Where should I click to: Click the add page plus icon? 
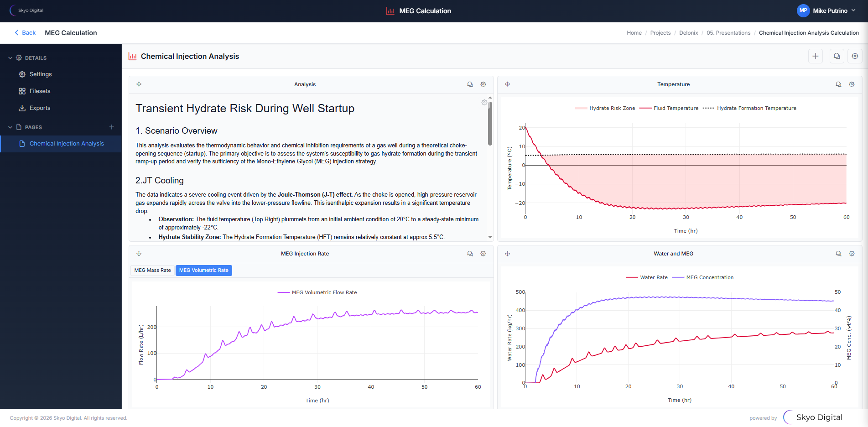click(x=111, y=127)
